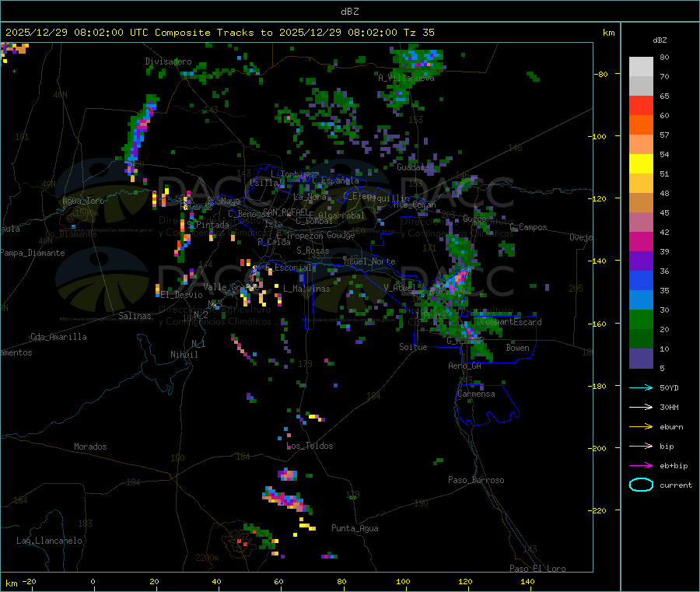Click the Soitue map label
Screen dimensions: 700x592
coord(413,347)
